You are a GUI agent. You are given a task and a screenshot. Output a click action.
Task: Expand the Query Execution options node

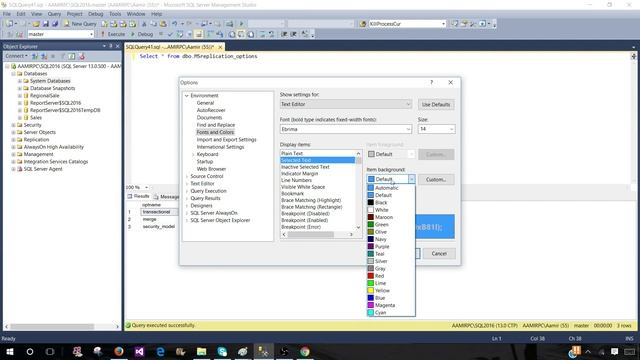tap(187, 191)
